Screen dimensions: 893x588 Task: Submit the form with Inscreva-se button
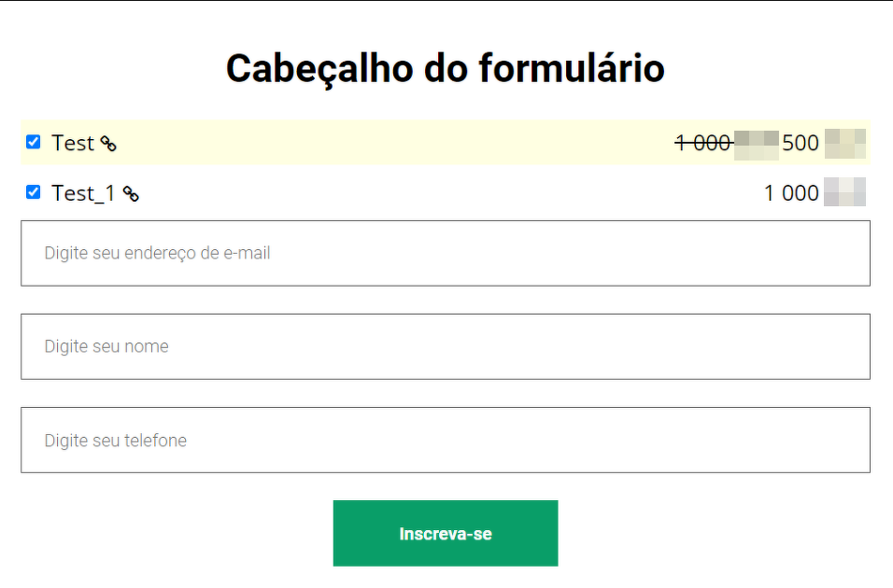click(446, 533)
